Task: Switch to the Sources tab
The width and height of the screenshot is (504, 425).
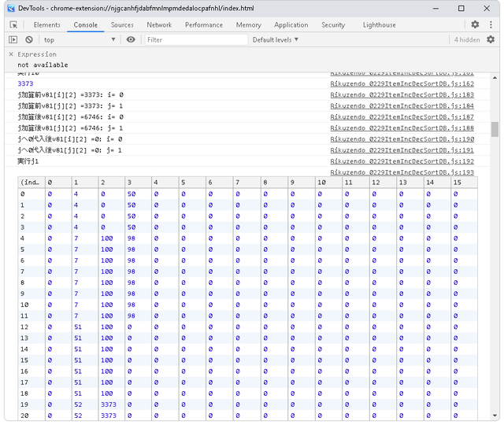Action: (x=122, y=24)
